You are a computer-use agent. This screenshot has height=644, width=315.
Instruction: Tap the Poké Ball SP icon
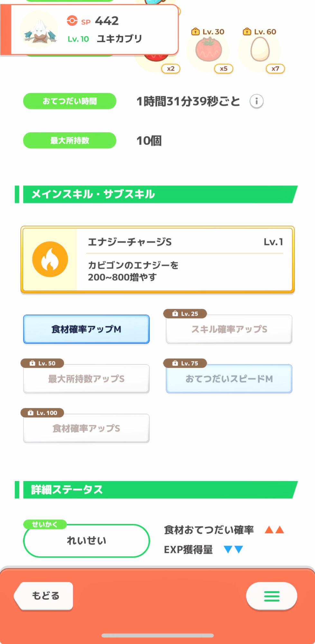72,21
